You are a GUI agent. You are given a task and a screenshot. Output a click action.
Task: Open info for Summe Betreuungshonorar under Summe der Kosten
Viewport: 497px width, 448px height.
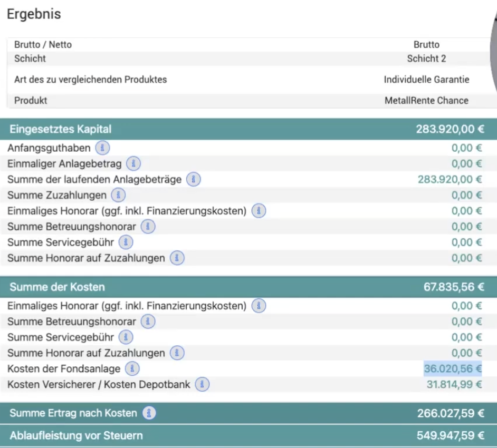pos(148,322)
